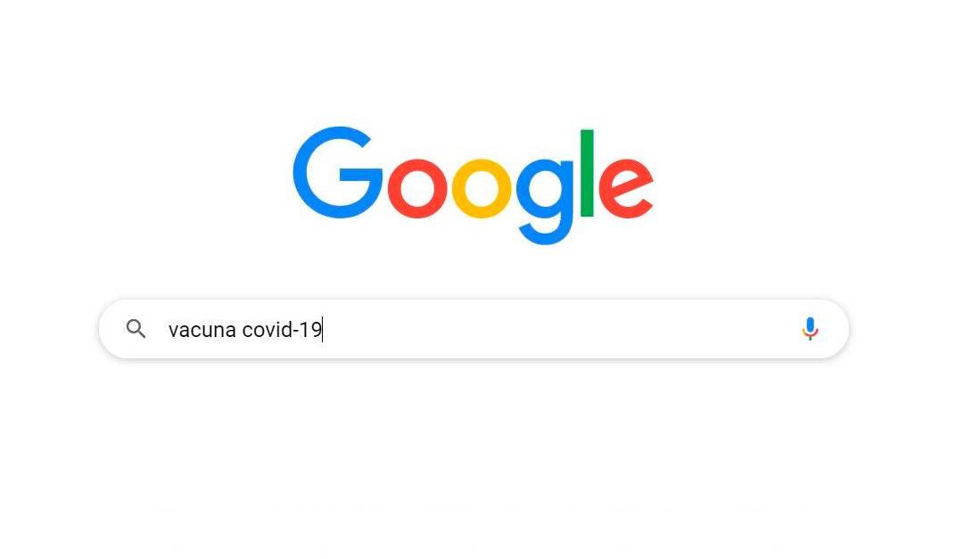Click before the 'v' of 'vacuna'
The width and height of the screenshot is (980, 559).
pos(169,329)
